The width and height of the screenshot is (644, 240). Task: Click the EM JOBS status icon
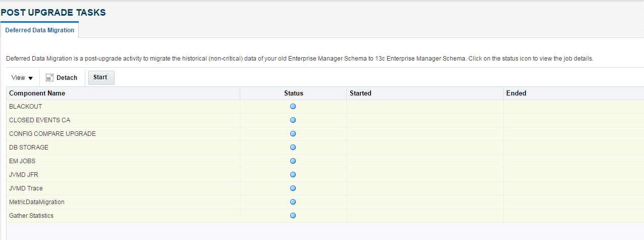[293, 161]
